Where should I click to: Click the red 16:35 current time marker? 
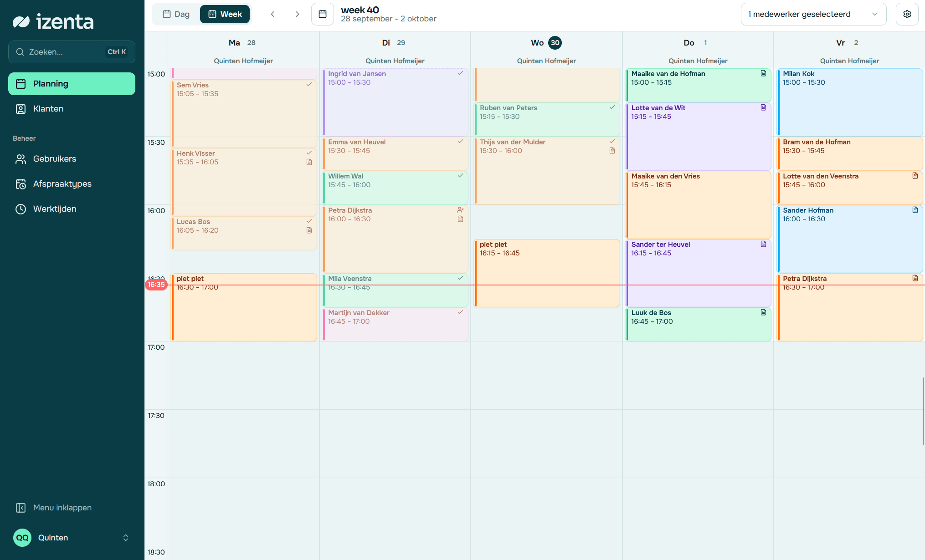click(156, 285)
